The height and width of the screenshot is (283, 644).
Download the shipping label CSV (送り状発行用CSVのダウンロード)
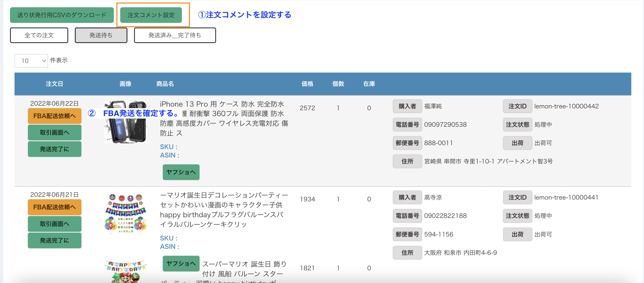tap(62, 15)
